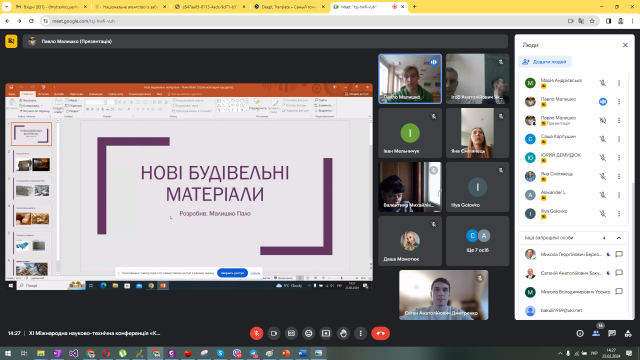This screenshot has width=640, height=360.
Task: Message Микола Володимирович via chat icon
Action: 619,291
